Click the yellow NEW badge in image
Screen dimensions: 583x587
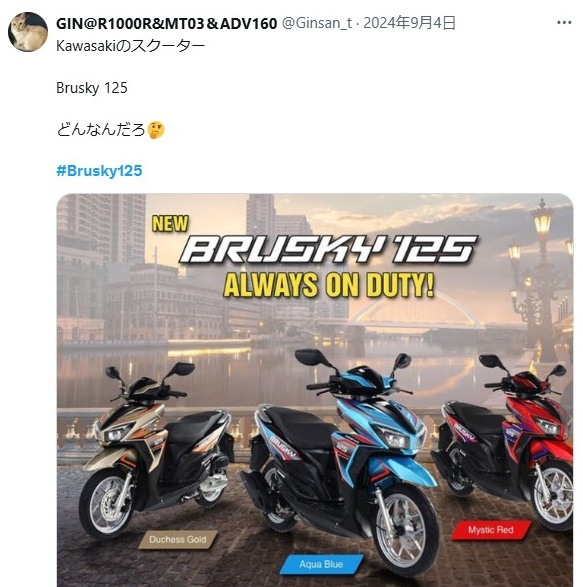(170, 224)
